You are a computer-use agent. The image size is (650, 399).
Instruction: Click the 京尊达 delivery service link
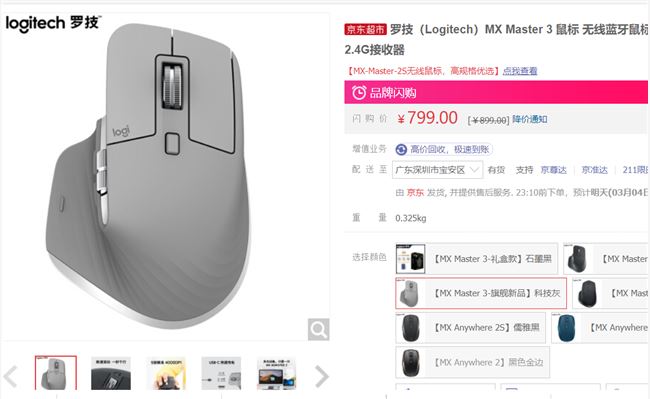coord(553,170)
